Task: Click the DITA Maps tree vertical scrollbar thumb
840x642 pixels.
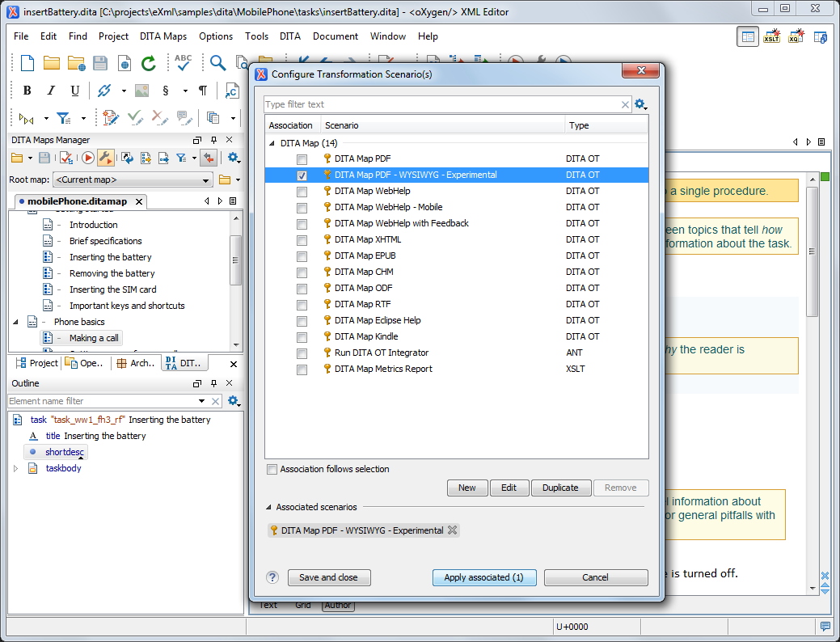Action: pyautogui.click(x=236, y=260)
